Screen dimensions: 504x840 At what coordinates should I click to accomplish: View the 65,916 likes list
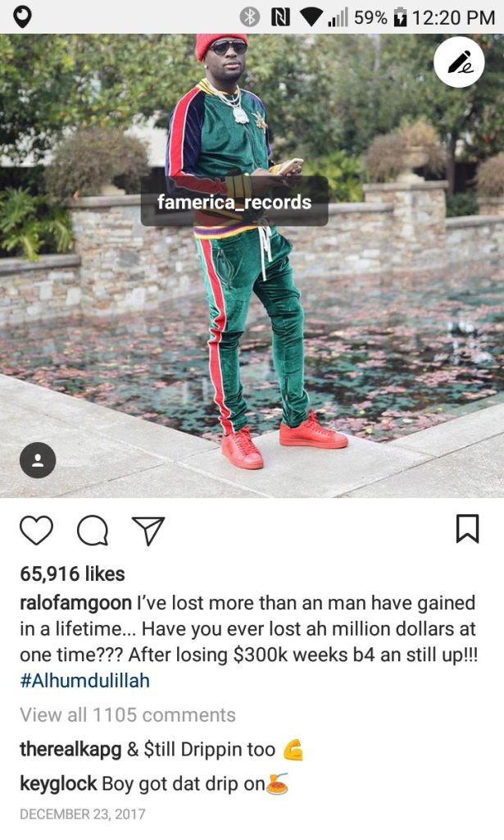point(72,573)
